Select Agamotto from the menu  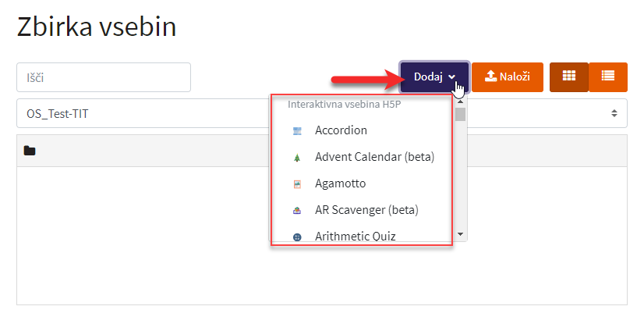click(340, 183)
